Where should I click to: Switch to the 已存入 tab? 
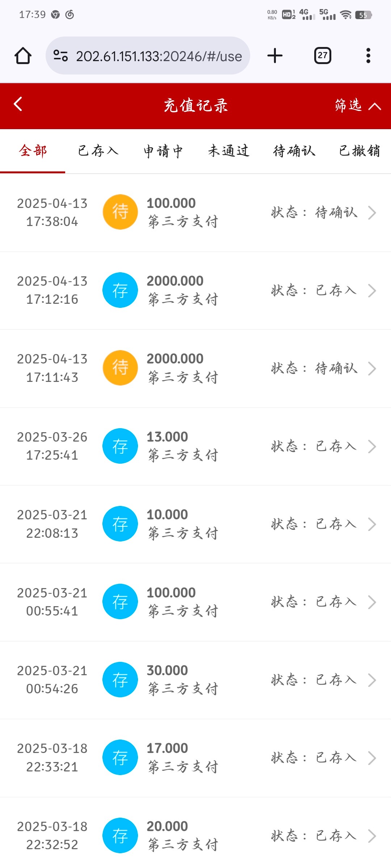click(x=98, y=151)
